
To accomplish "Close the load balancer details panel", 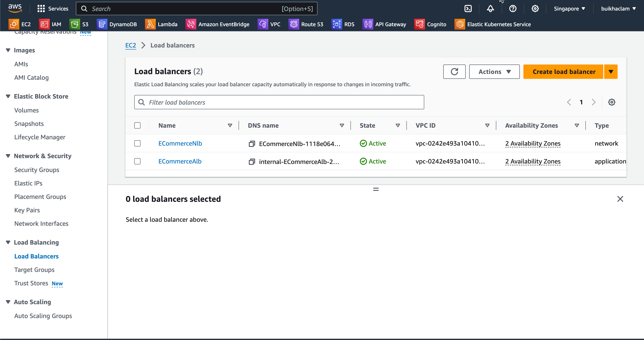I will click(620, 199).
